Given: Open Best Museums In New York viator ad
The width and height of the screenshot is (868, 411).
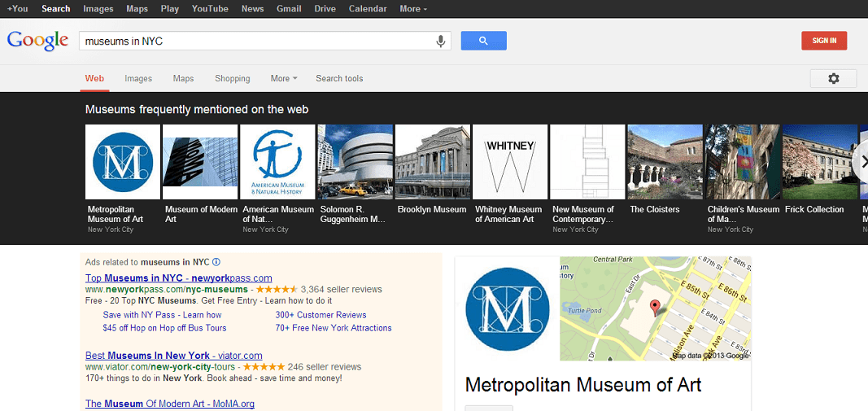Looking at the screenshot, I should pyautogui.click(x=174, y=356).
